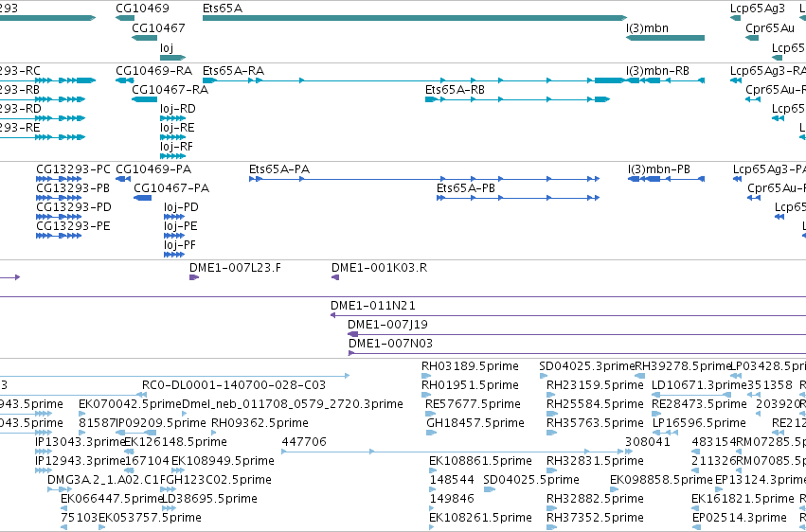Open the loj-PF protein

(180, 245)
